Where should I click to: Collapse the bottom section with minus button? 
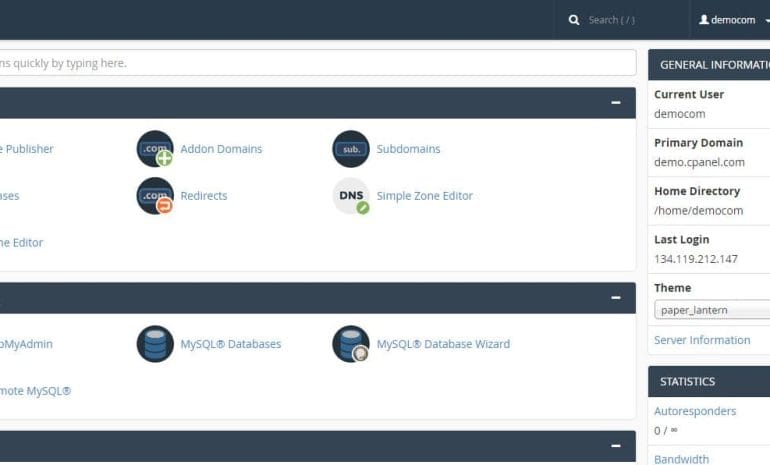tap(616, 446)
